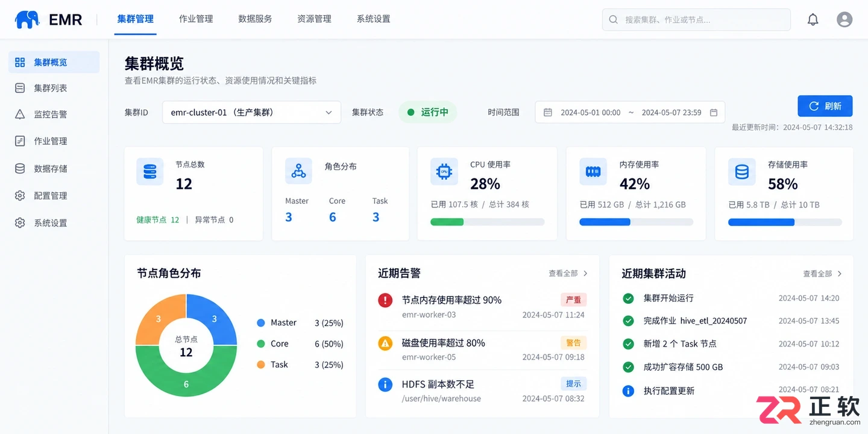This screenshot has height=434, width=868.
Task: Click the 角色分布 topology icon
Action: (x=298, y=171)
